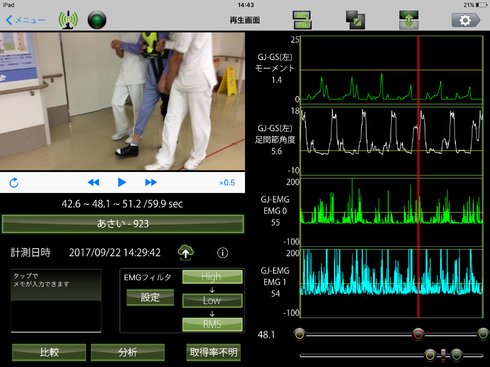
Task: Tap the 2017/09/22 14:29:42 timestamp
Action: pyautogui.click(x=115, y=253)
